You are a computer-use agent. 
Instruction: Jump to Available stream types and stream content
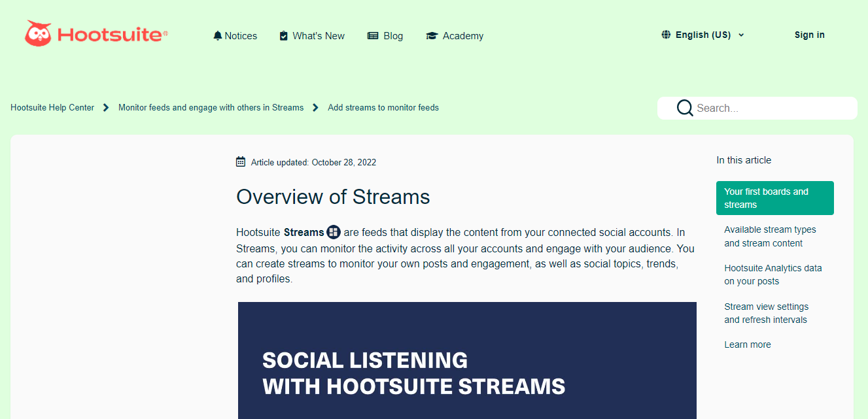[x=770, y=237]
